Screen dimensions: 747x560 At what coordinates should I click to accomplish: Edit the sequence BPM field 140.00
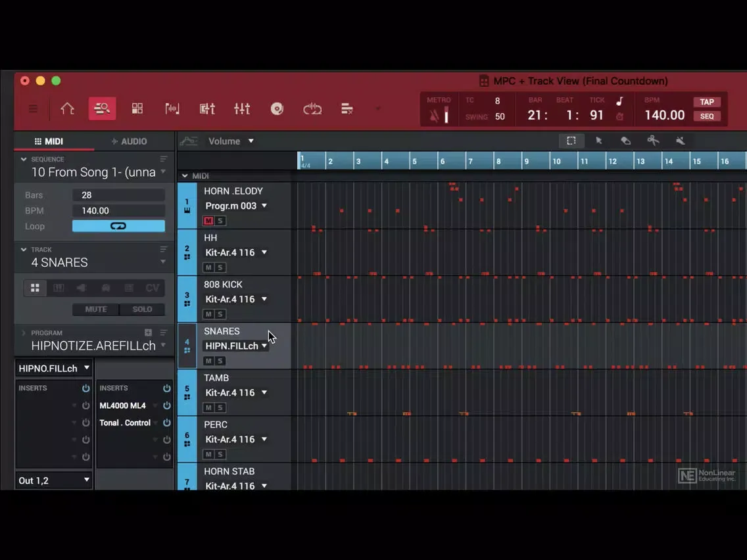(x=118, y=210)
